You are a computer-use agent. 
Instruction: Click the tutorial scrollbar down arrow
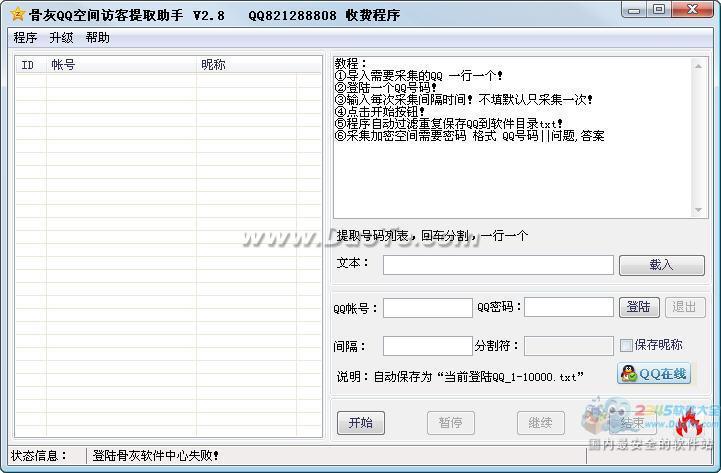[x=698, y=210]
